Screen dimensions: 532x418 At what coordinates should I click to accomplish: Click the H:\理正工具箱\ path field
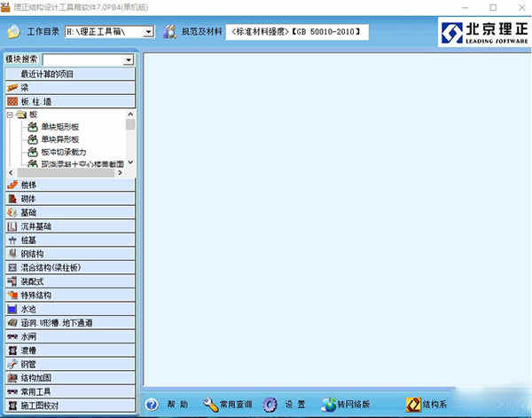104,32
